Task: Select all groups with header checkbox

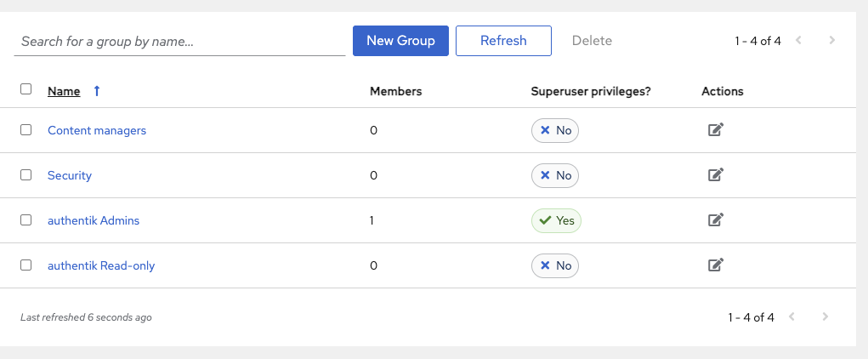Action: pos(26,89)
